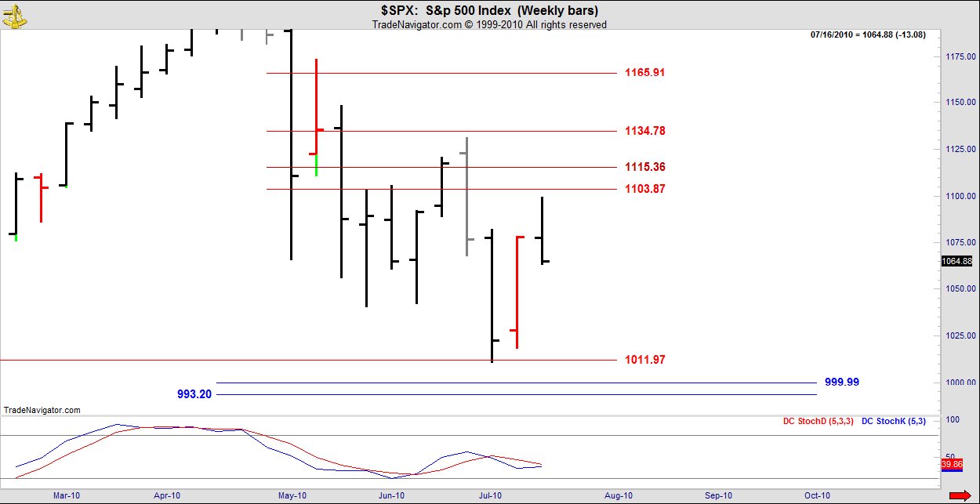Image resolution: width=980 pixels, height=504 pixels.
Task: Click the Jul-10 date on time axis
Action: [x=491, y=495]
